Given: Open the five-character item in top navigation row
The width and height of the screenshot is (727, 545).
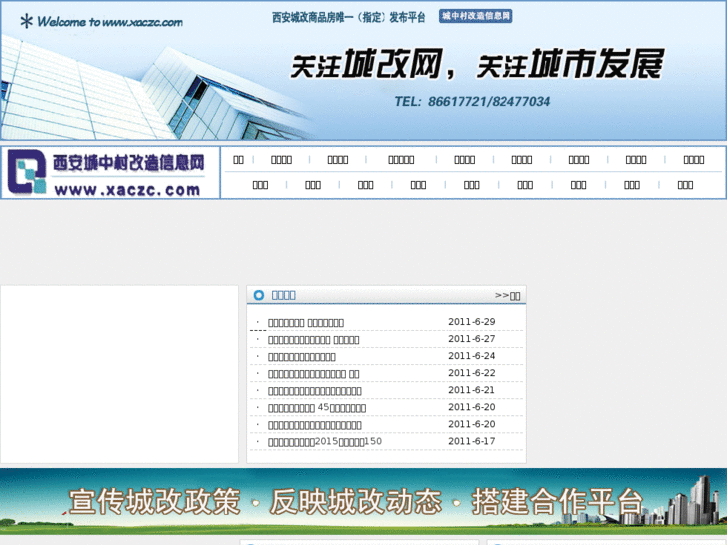Looking at the screenshot, I should pyautogui.click(x=401, y=160).
